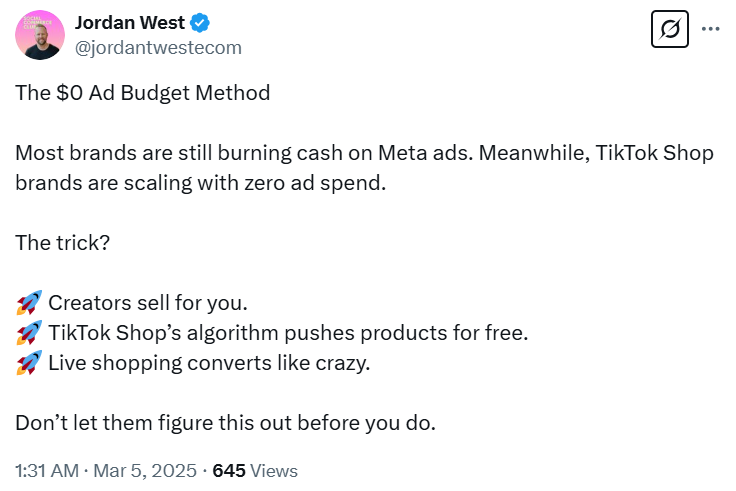Open Jordan West's profile avatar
736x491 pixels.
41,35
